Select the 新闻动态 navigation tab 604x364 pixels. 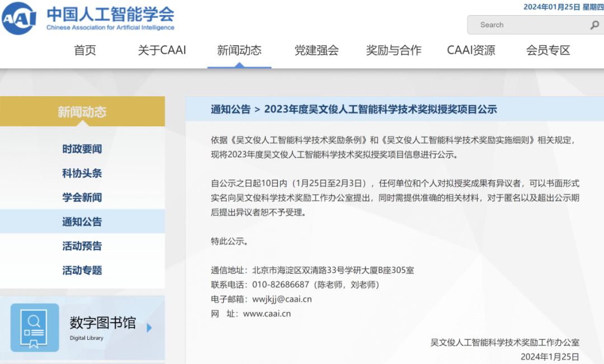point(239,50)
